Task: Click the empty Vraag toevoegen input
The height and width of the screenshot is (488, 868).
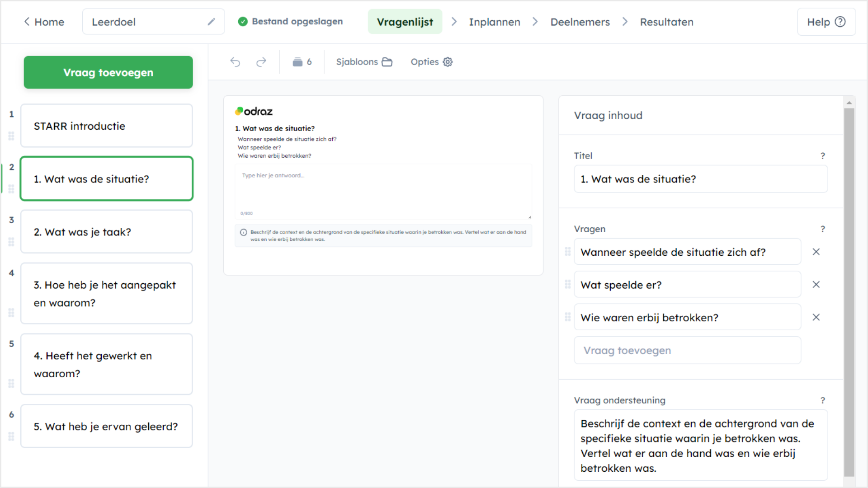Action: coord(687,350)
